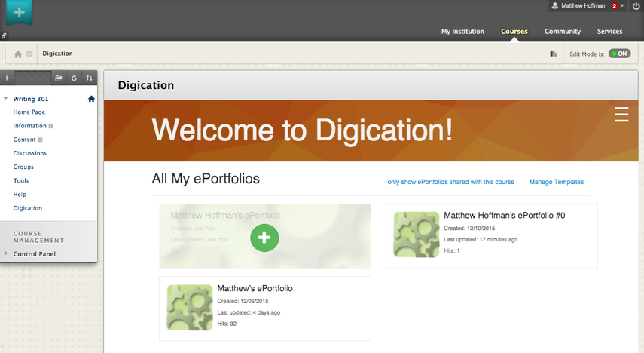Switch to the Courses tab
Screen dimensions: 644x353
(514, 31)
